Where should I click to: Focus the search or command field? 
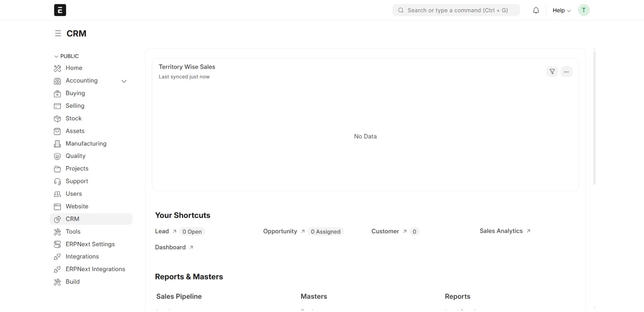[x=456, y=10]
